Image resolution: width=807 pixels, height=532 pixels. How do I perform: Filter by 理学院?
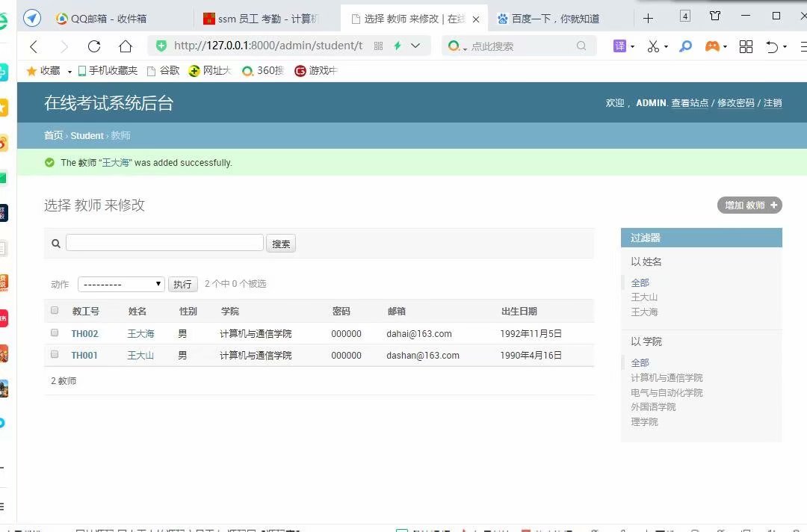[644, 422]
